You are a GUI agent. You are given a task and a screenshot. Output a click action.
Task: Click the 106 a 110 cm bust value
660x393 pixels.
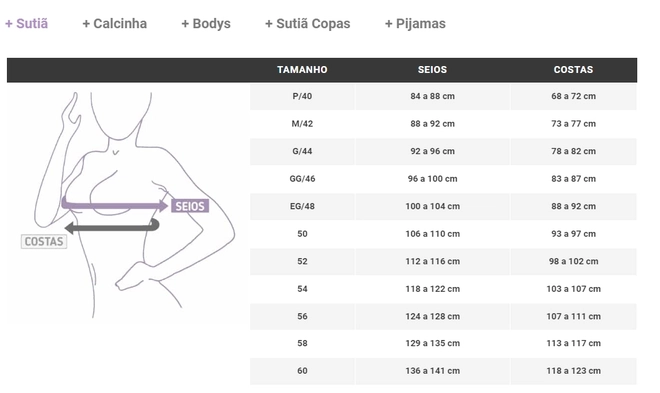click(433, 234)
